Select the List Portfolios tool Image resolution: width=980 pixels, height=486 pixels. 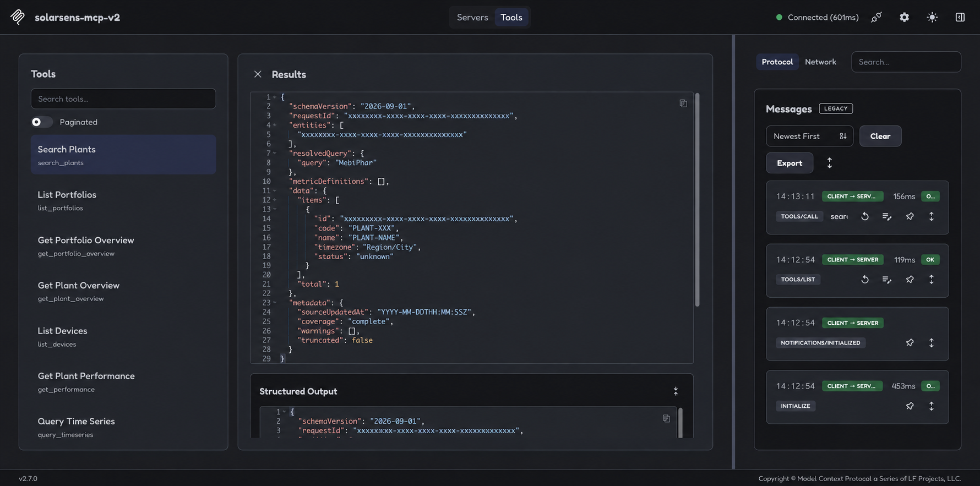point(123,200)
